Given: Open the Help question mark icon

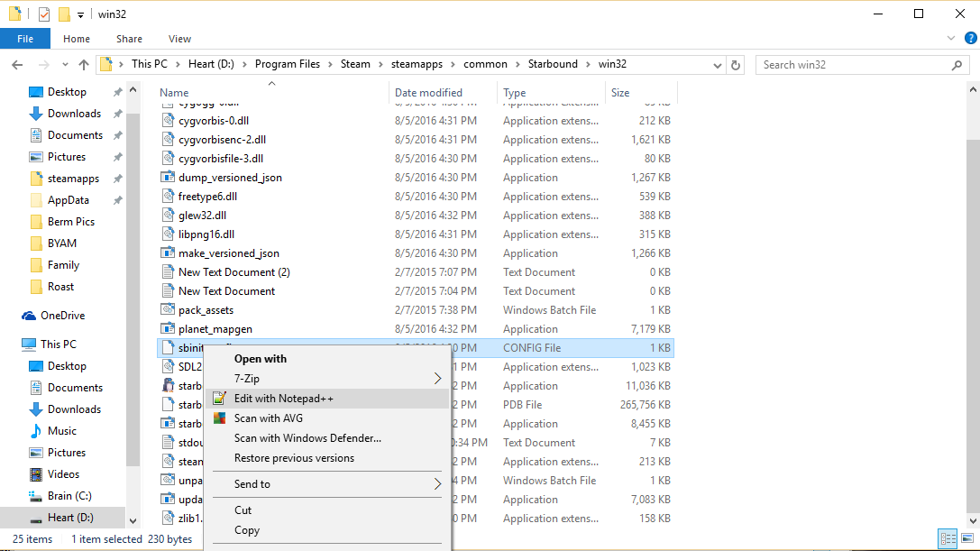Looking at the screenshot, I should point(971,38).
